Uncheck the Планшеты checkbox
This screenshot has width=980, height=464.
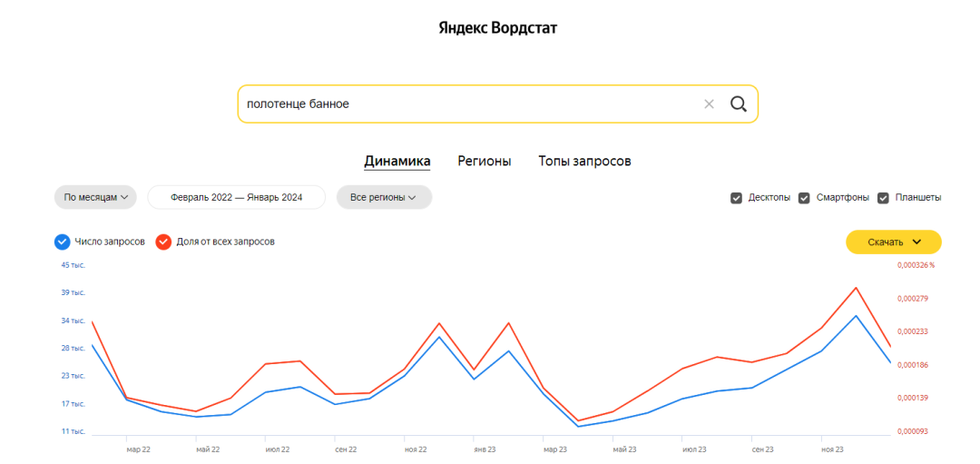[883, 198]
